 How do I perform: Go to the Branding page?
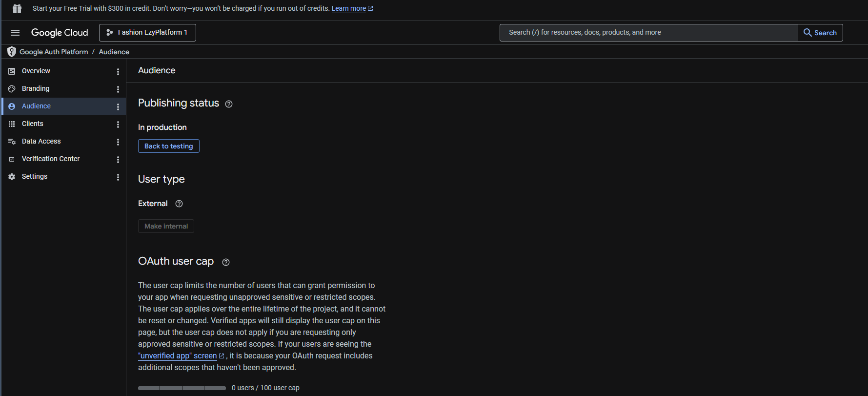click(x=36, y=88)
